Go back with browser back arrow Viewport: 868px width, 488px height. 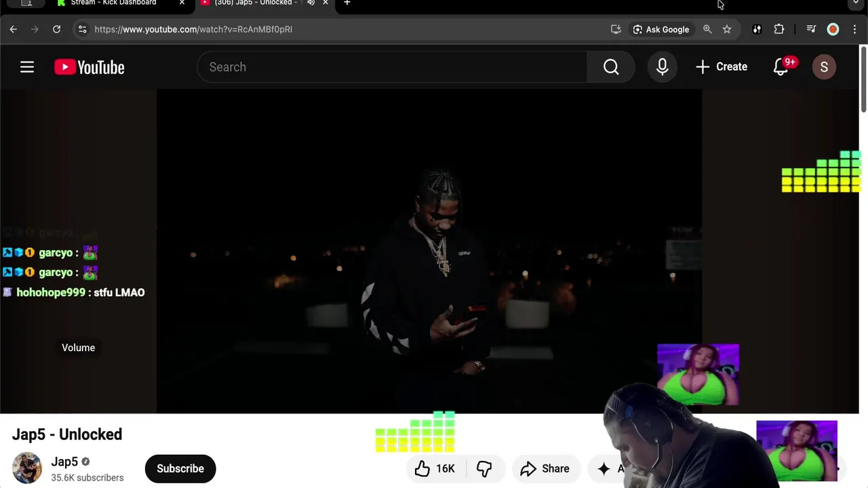point(14,29)
